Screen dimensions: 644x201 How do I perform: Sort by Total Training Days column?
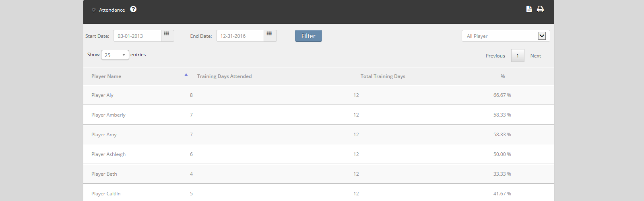(383, 76)
